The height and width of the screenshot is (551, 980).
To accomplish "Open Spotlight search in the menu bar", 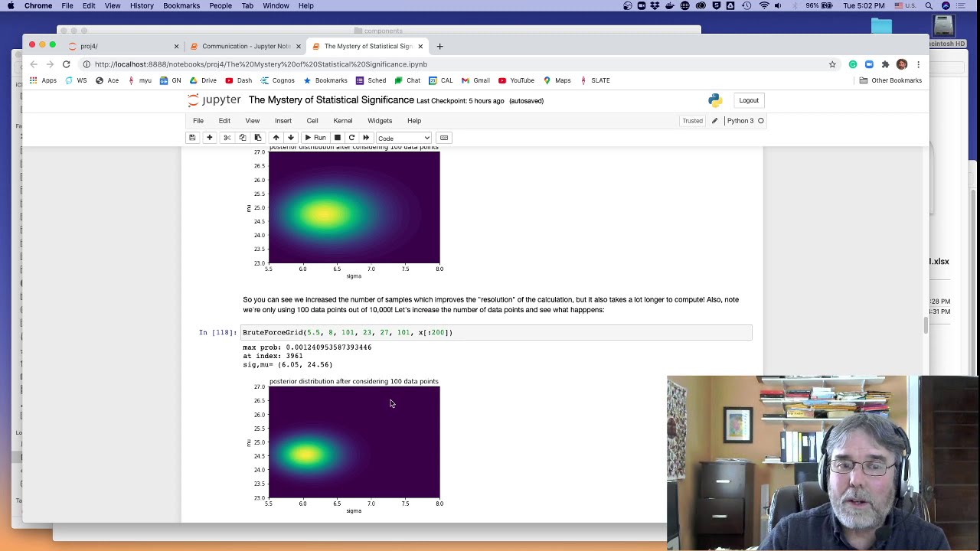I will tap(928, 5).
